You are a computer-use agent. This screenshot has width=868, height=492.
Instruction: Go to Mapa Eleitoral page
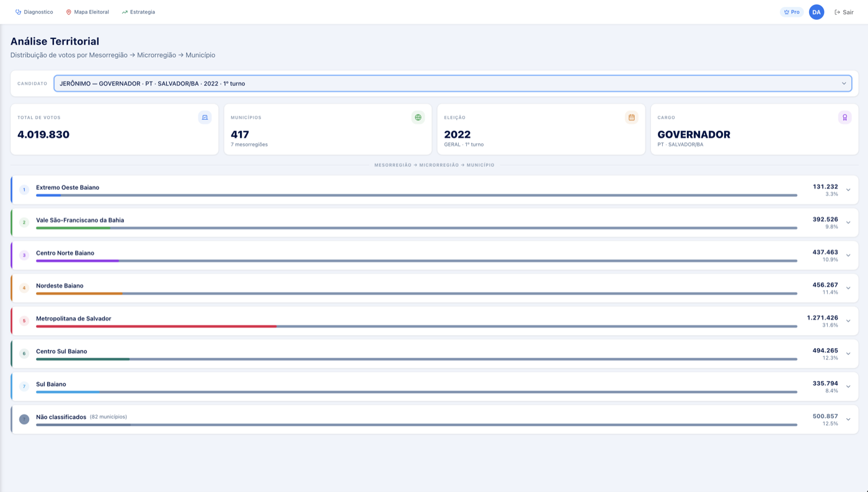87,12
